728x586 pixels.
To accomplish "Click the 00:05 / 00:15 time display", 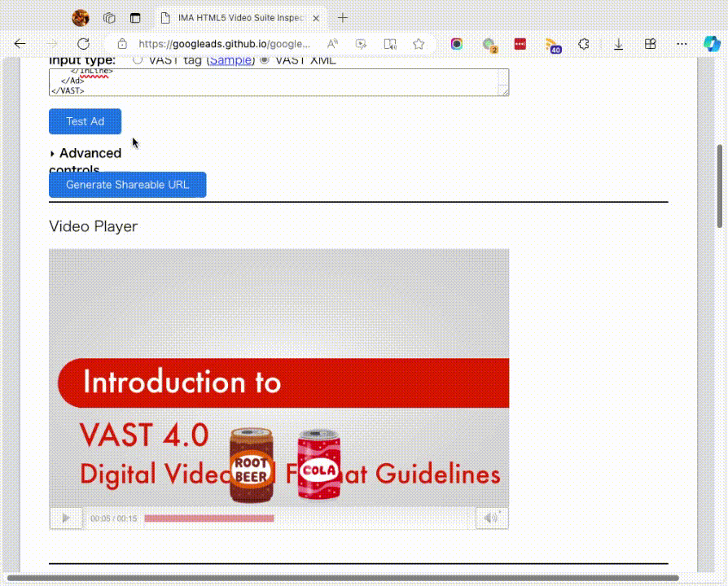I will [x=114, y=518].
